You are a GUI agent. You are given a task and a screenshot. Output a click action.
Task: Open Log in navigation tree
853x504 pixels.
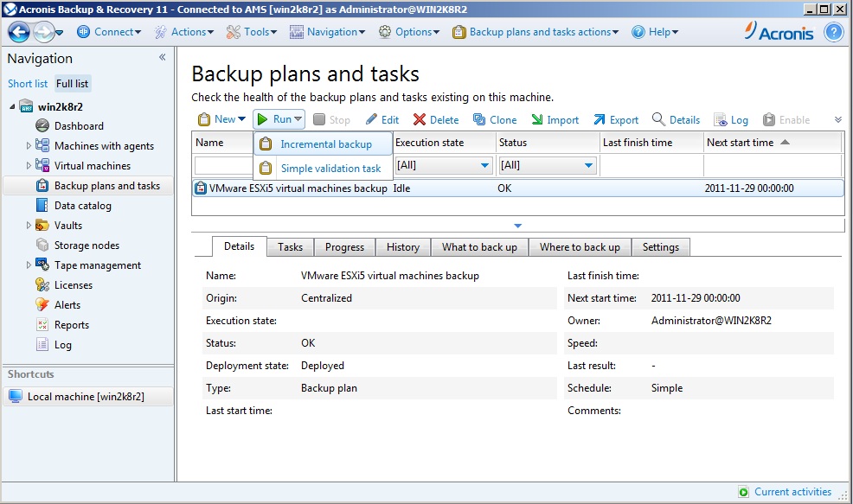point(62,345)
